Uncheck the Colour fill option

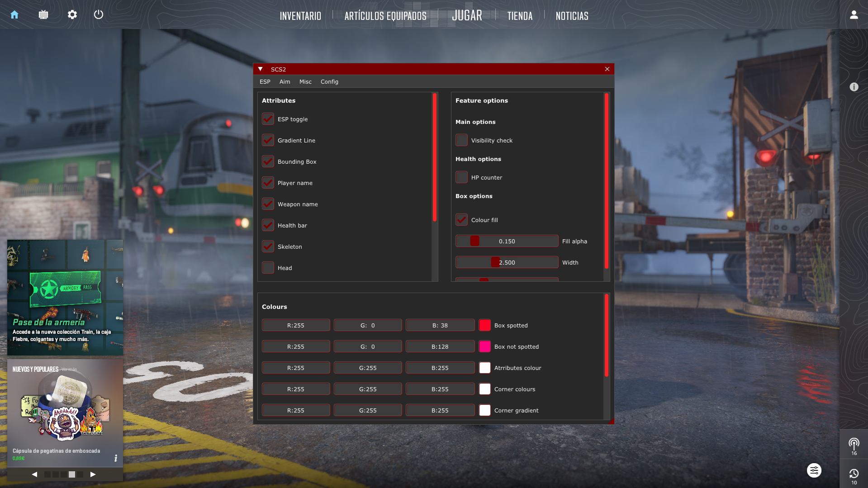pos(461,220)
